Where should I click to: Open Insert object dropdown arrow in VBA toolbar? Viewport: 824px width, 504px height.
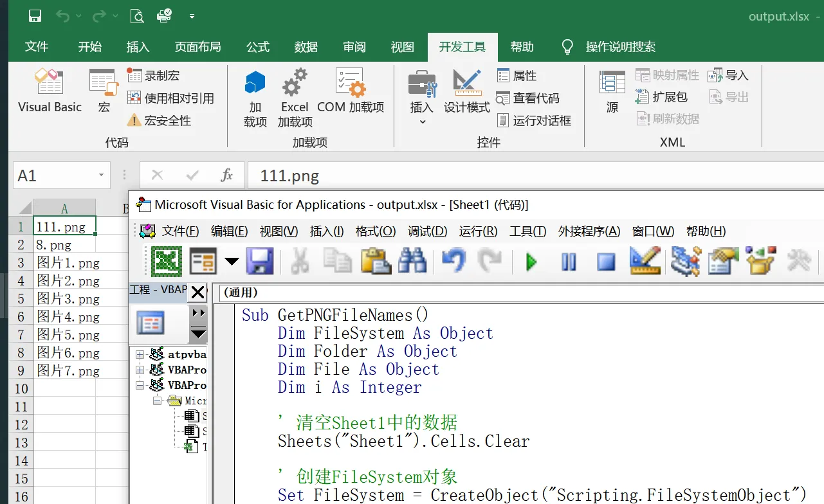[232, 262]
